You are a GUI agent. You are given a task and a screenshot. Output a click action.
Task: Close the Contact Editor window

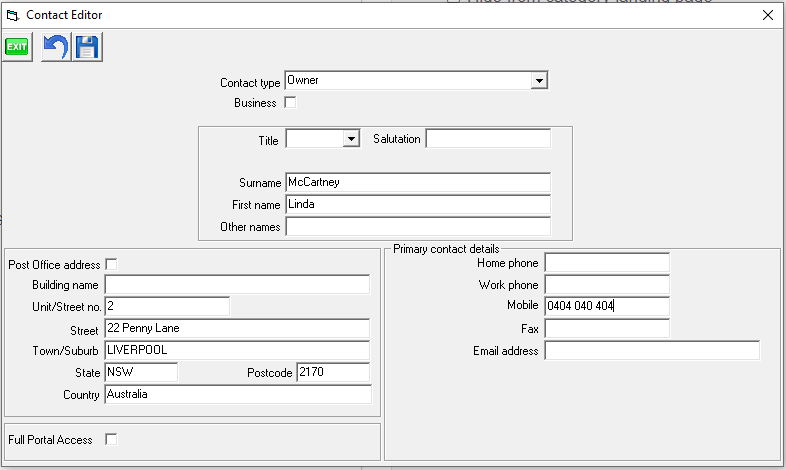[x=767, y=15]
